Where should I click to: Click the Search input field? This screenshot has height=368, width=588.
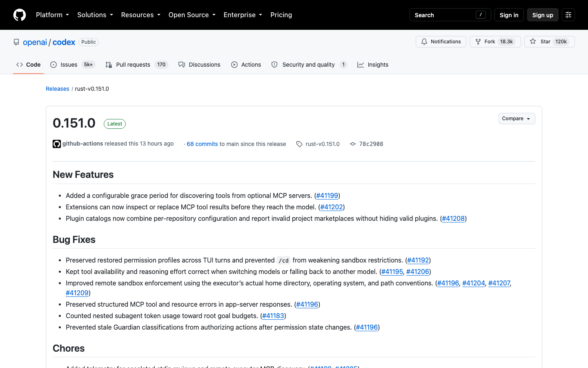click(450, 15)
